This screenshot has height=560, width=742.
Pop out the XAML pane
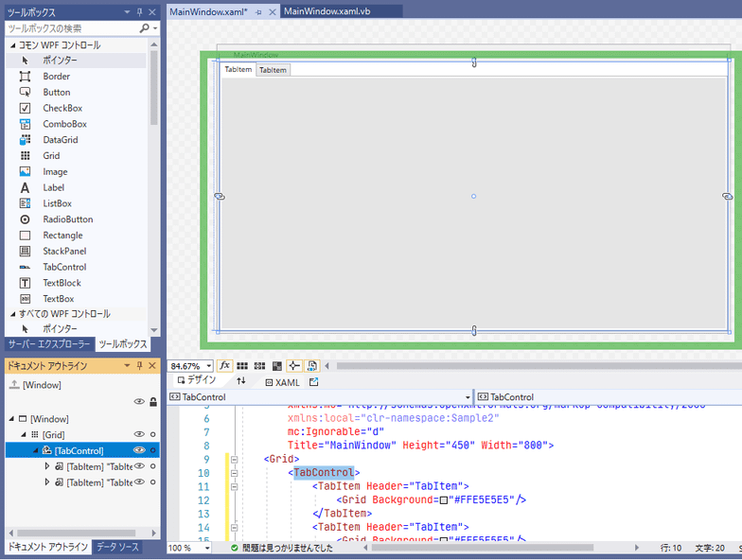coord(314,382)
